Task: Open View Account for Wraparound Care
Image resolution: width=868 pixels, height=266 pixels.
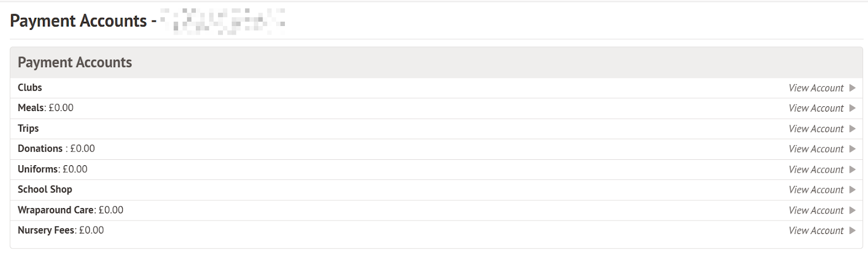Action: click(x=816, y=210)
